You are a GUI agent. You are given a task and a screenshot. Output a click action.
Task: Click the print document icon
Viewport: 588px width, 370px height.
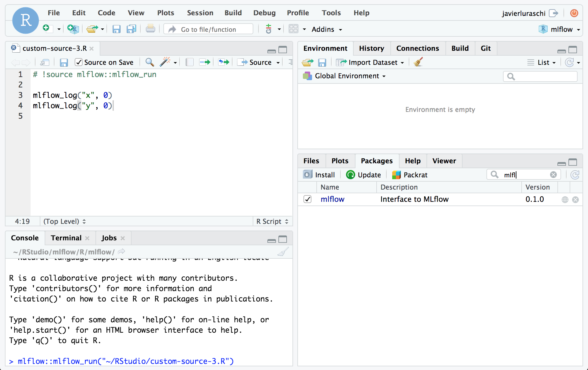coord(150,29)
